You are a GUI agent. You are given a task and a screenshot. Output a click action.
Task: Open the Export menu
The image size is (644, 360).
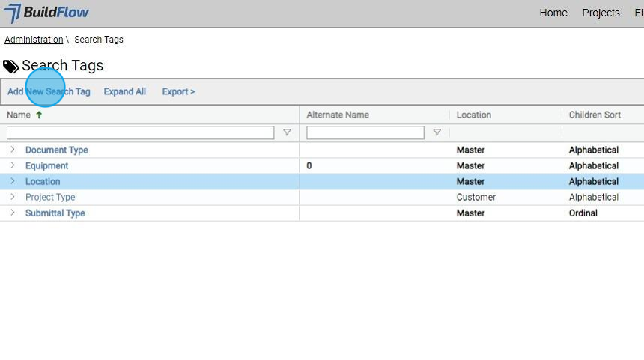(178, 91)
